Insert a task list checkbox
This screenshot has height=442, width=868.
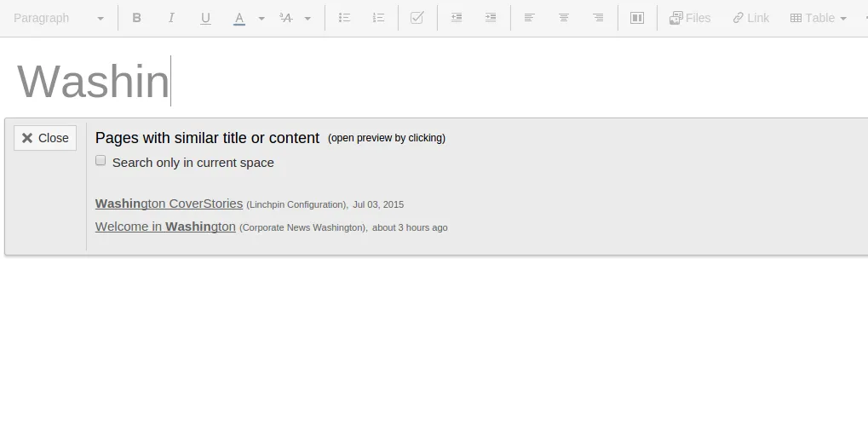[x=417, y=18]
